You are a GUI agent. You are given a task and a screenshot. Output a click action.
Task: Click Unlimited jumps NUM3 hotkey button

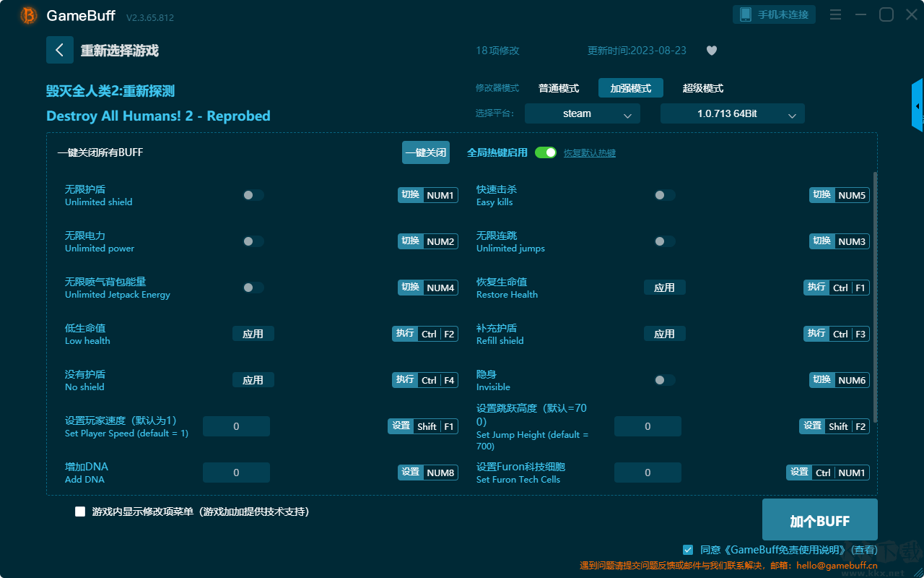pos(840,241)
